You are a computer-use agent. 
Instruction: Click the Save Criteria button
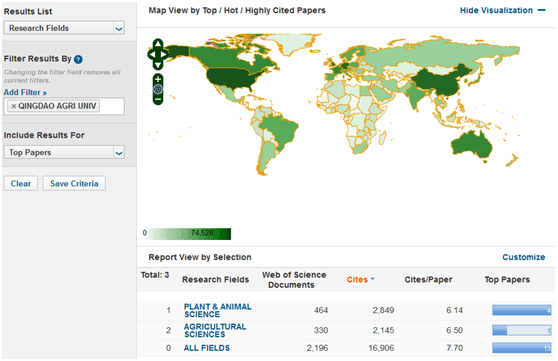tap(74, 184)
